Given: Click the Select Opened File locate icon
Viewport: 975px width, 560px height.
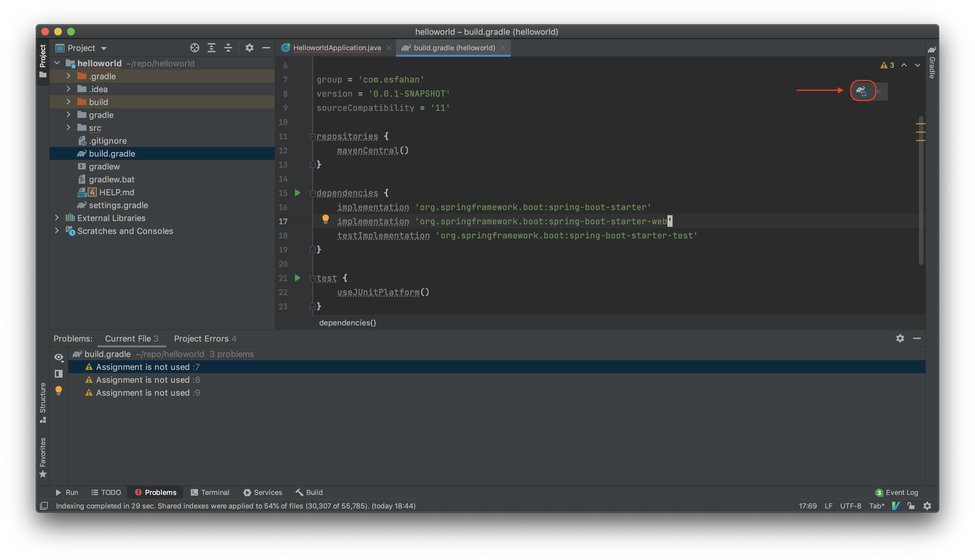Looking at the screenshot, I should click(x=194, y=48).
